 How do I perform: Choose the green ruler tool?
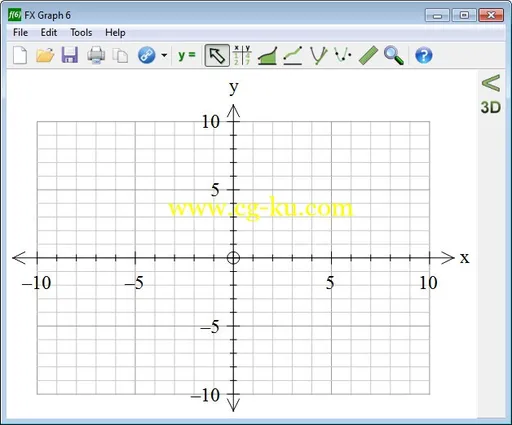368,55
